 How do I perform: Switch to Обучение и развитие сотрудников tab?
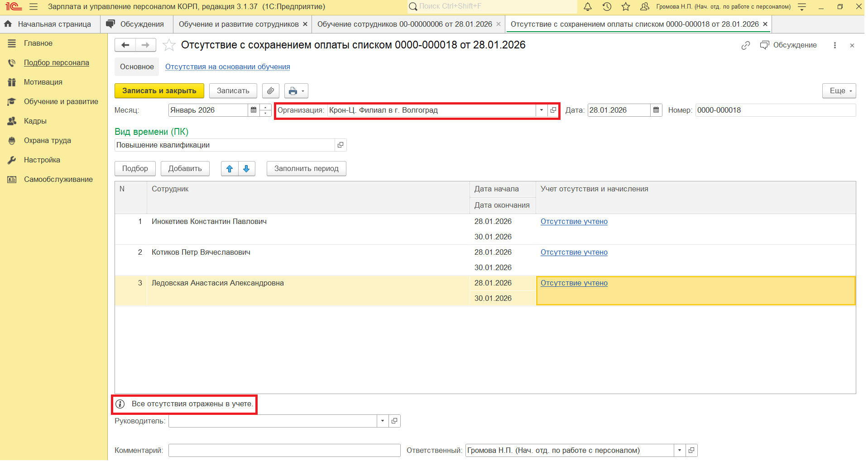coord(239,24)
